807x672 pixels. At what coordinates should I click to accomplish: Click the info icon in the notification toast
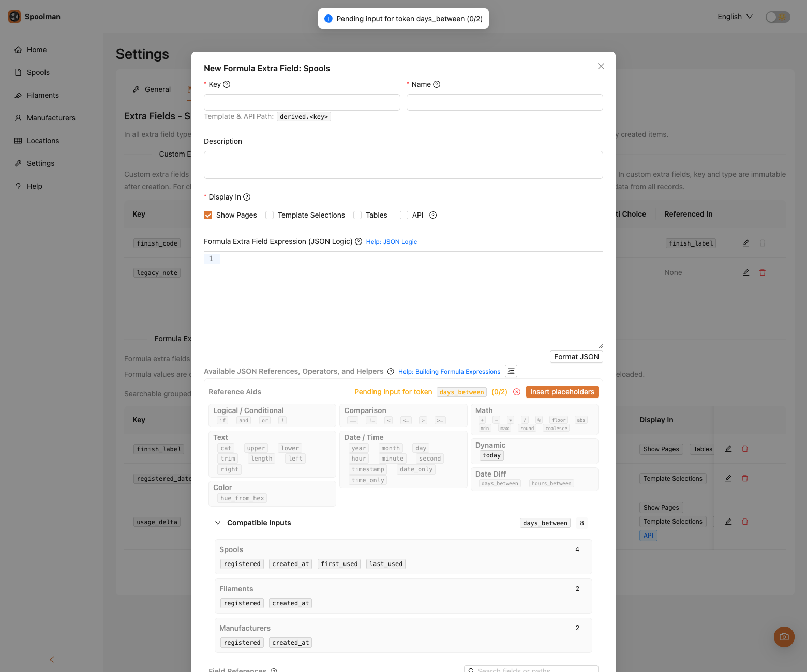click(x=328, y=19)
